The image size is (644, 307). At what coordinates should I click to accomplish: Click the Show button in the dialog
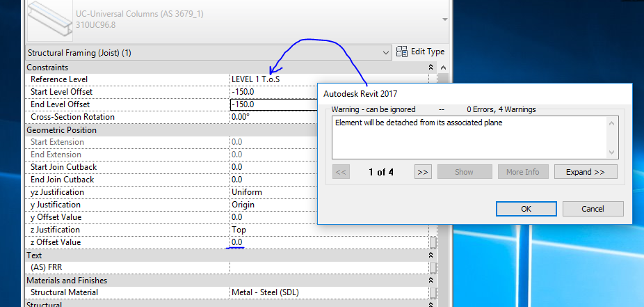tap(464, 172)
